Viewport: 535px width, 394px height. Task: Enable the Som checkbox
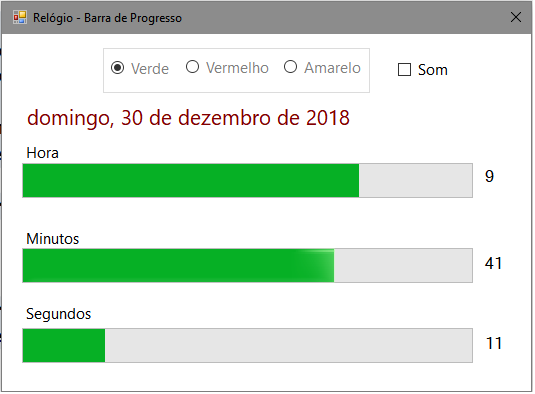pyautogui.click(x=406, y=70)
